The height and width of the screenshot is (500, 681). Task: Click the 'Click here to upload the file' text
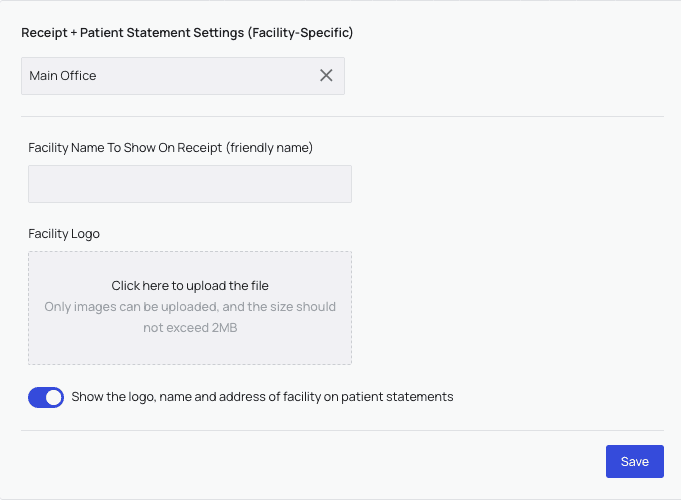(190, 286)
